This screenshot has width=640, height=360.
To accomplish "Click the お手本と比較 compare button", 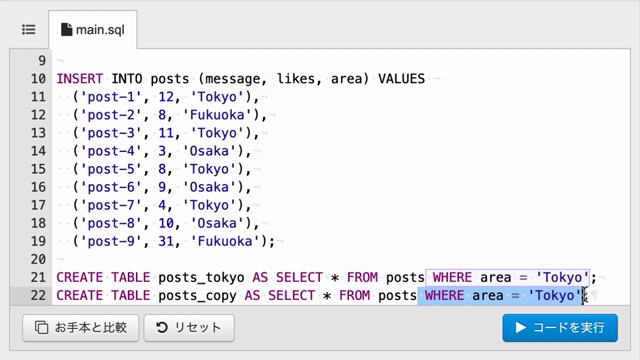I will click(x=80, y=327).
